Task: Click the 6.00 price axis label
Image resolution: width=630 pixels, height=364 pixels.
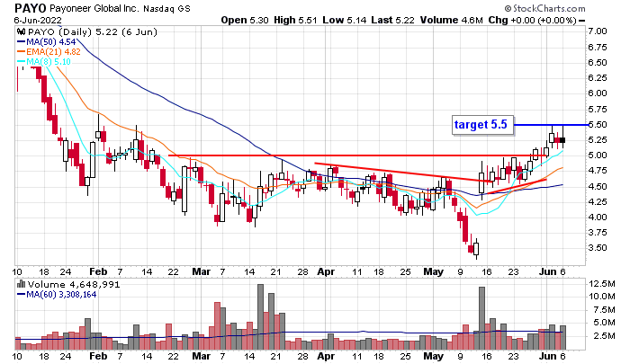Action: point(597,93)
